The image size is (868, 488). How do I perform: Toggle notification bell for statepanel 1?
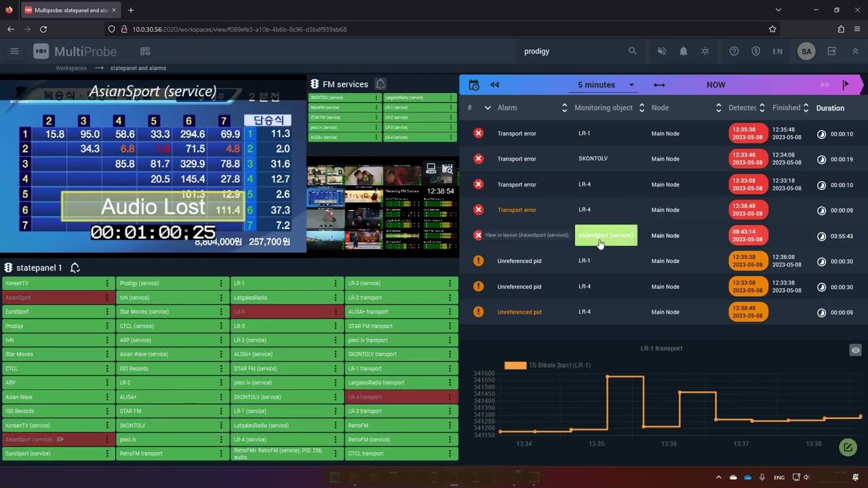(75, 268)
